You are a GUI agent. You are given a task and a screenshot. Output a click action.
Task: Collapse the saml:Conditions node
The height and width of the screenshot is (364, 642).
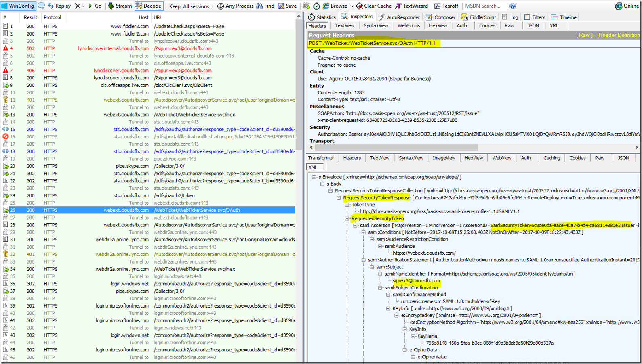pyautogui.click(x=363, y=232)
